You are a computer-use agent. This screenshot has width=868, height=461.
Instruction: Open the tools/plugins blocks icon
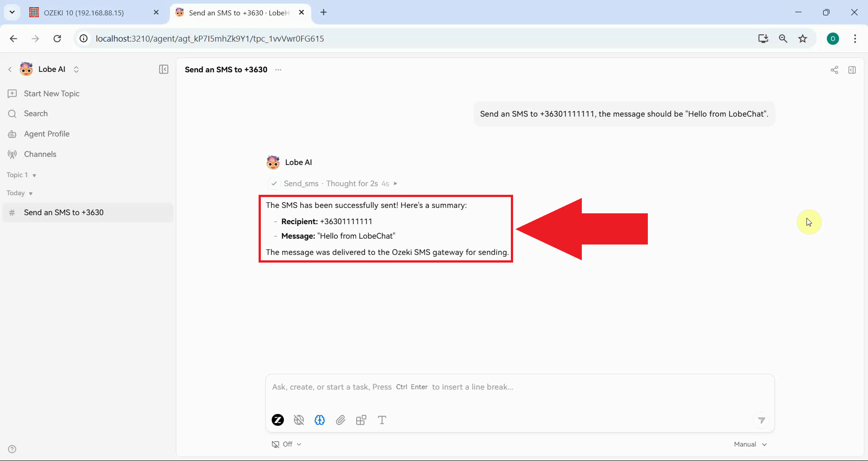click(361, 420)
